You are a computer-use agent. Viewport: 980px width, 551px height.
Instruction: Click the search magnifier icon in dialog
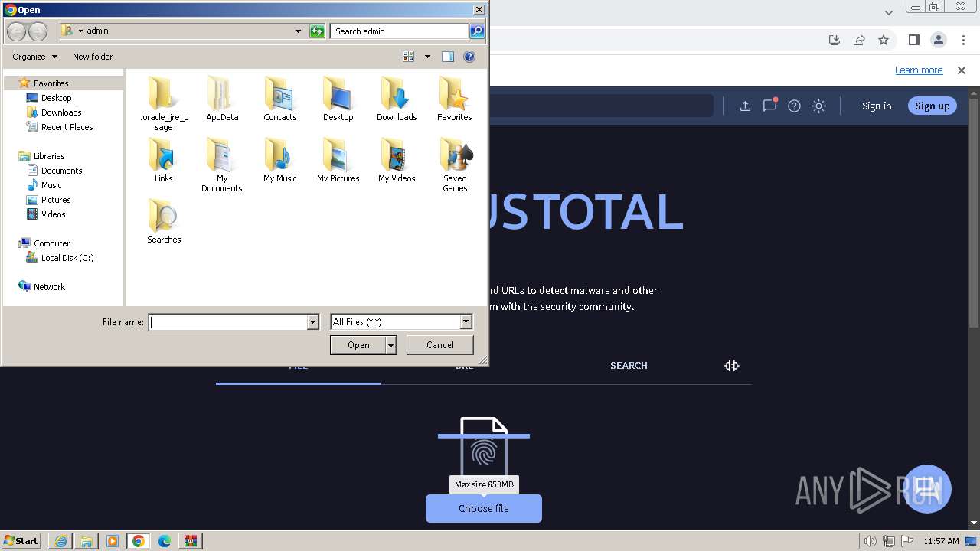[x=477, y=31]
